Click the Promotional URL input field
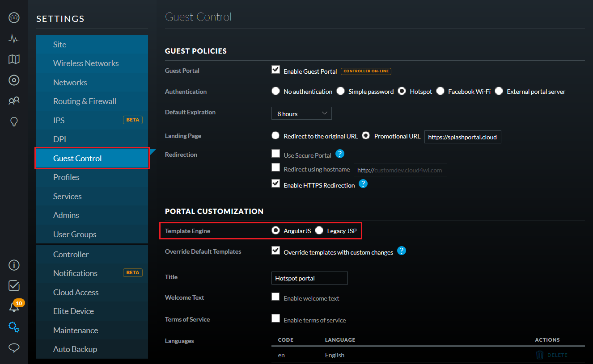 click(463, 137)
